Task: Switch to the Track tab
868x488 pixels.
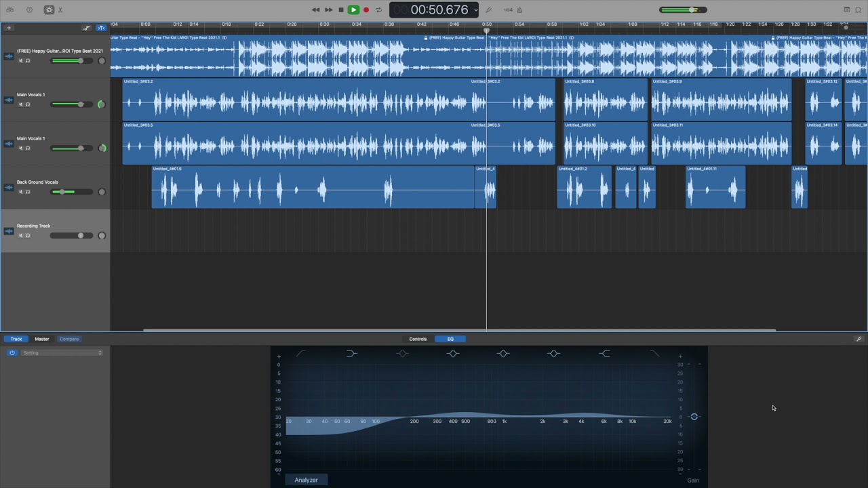Action: click(16, 339)
